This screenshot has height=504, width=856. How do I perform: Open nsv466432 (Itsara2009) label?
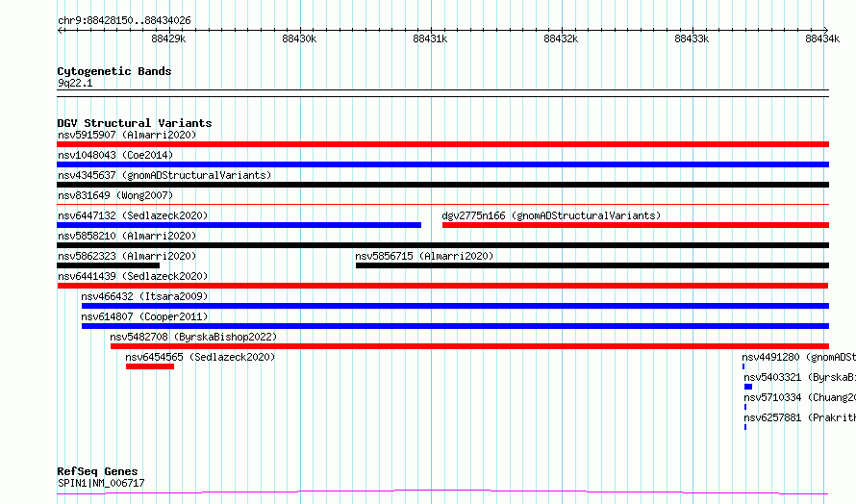click(x=144, y=296)
